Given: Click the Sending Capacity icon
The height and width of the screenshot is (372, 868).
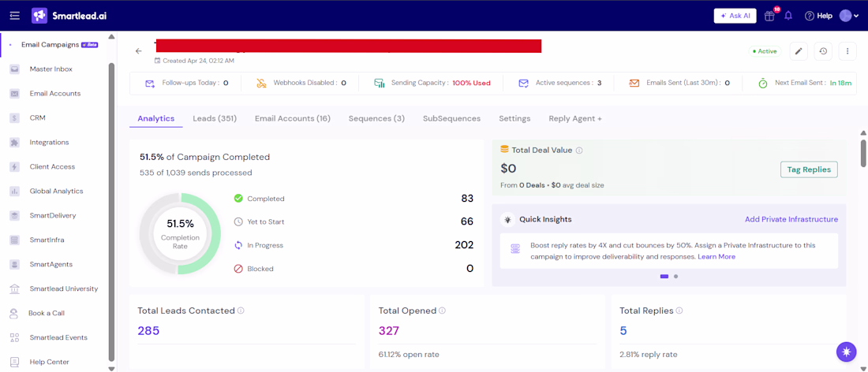Looking at the screenshot, I should [380, 84].
